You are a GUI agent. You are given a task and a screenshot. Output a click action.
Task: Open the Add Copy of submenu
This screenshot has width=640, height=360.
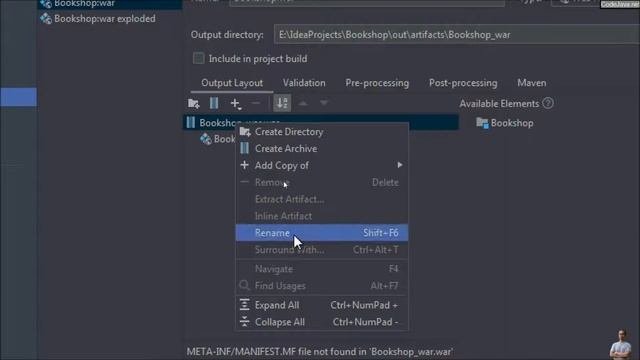[322, 165]
